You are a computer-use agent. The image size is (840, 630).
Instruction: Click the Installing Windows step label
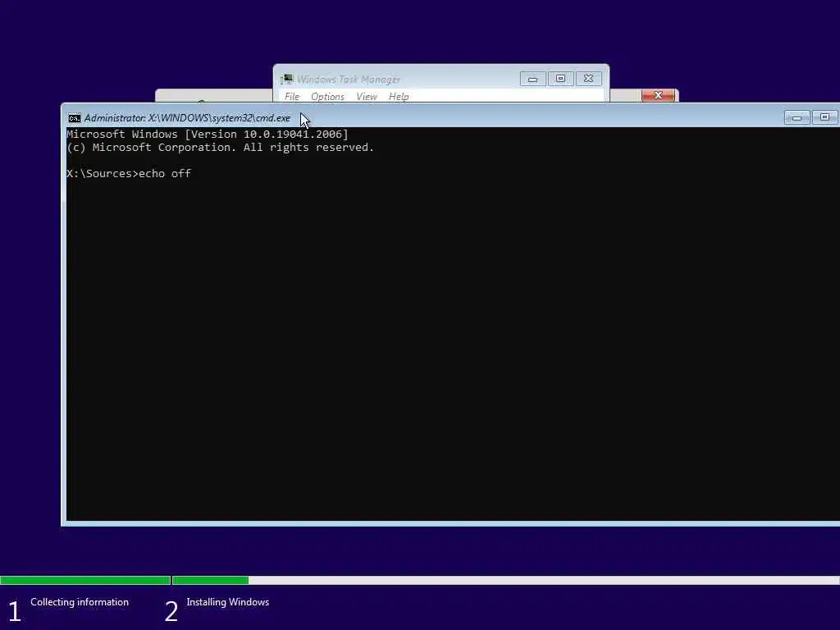pyautogui.click(x=228, y=602)
